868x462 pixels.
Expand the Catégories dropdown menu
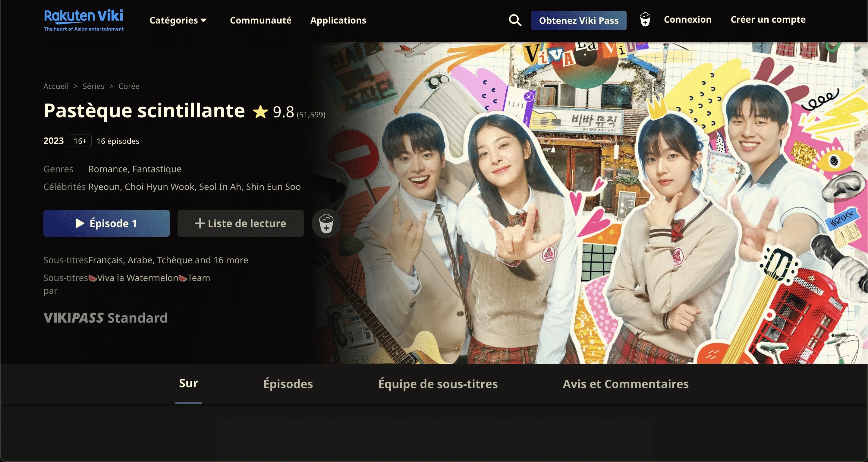[178, 20]
